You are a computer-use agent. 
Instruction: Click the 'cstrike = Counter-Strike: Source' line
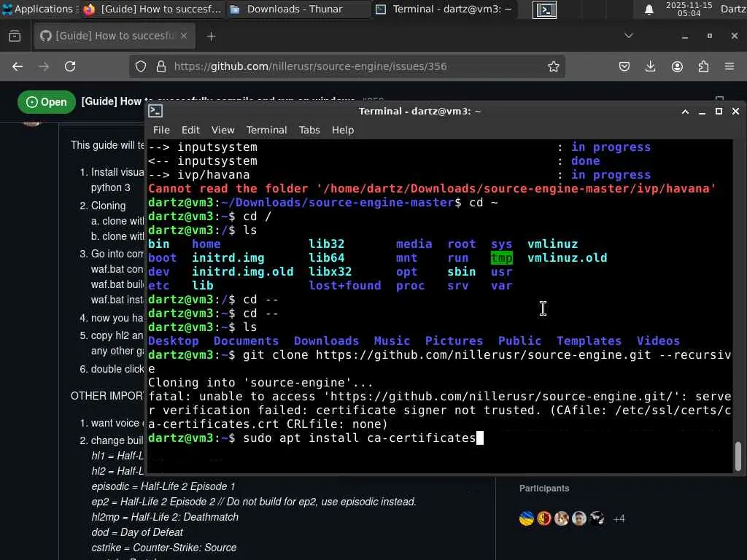(164, 548)
